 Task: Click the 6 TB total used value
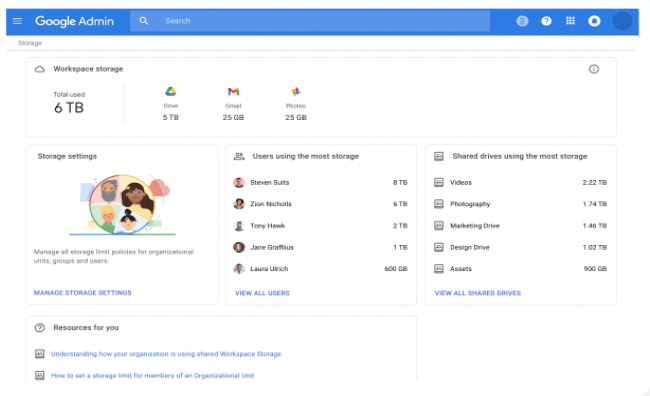(x=69, y=108)
